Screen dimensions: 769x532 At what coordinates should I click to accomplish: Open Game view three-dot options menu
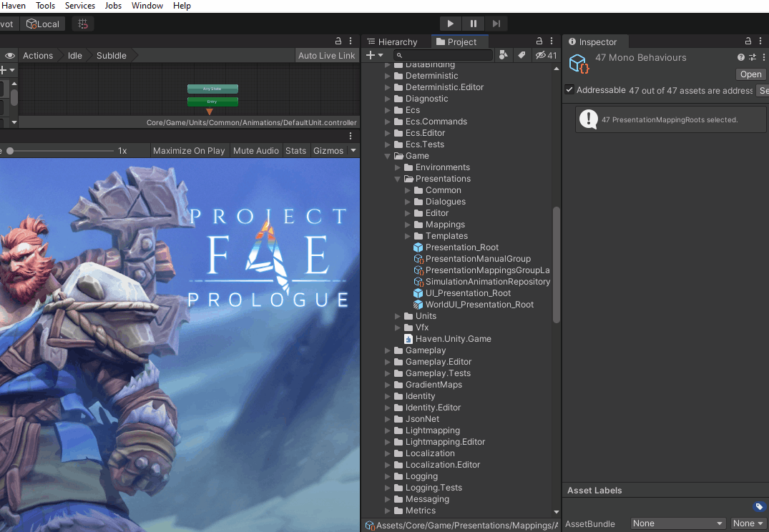[x=351, y=136]
